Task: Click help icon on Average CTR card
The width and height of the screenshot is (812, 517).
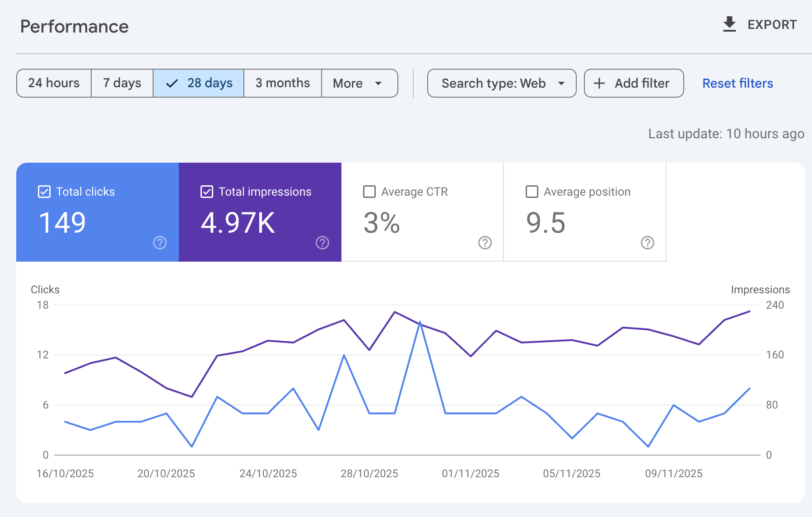Action: 485,243
